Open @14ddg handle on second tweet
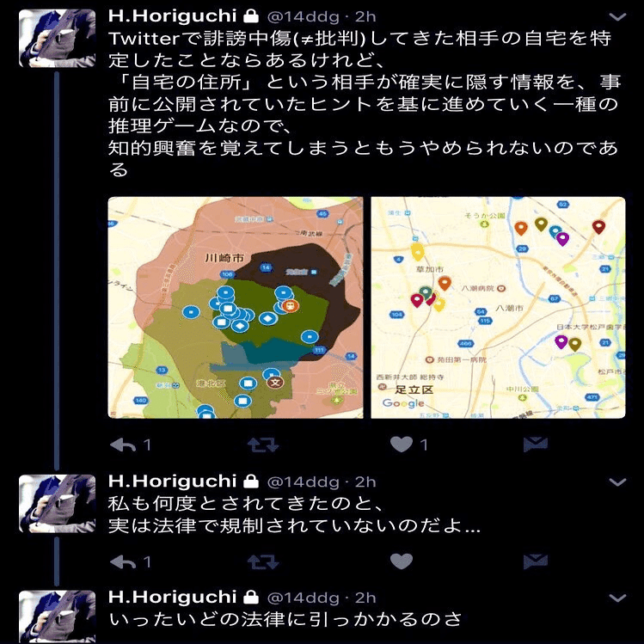The width and height of the screenshot is (644, 644). (x=304, y=482)
